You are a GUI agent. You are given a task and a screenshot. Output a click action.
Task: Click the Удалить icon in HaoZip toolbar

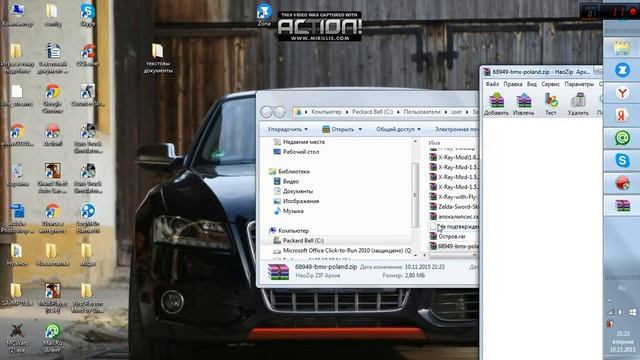click(x=578, y=104)
